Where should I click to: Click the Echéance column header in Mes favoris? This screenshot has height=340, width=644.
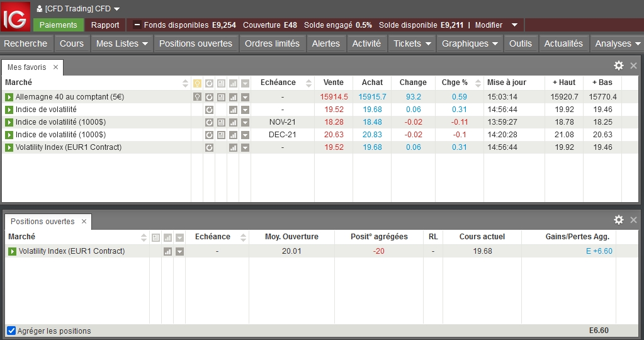[x=278, y=82]
